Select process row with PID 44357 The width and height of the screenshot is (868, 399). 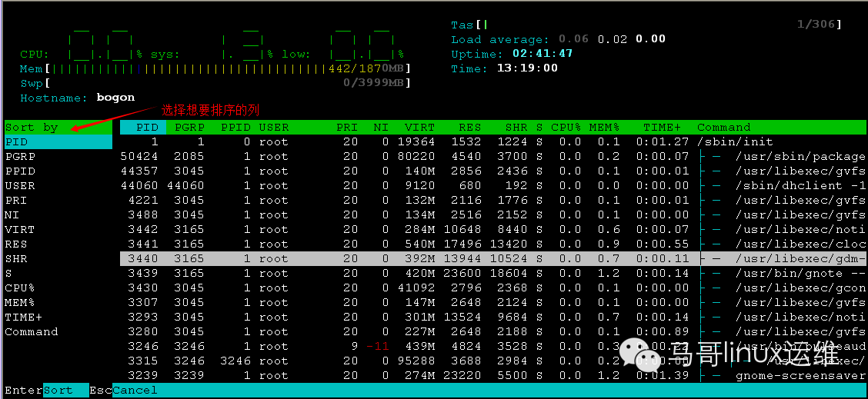[x=493, y=171]
